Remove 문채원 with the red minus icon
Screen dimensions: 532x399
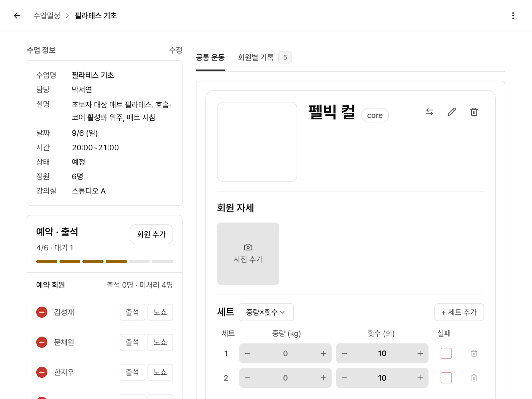pos(42,342)
